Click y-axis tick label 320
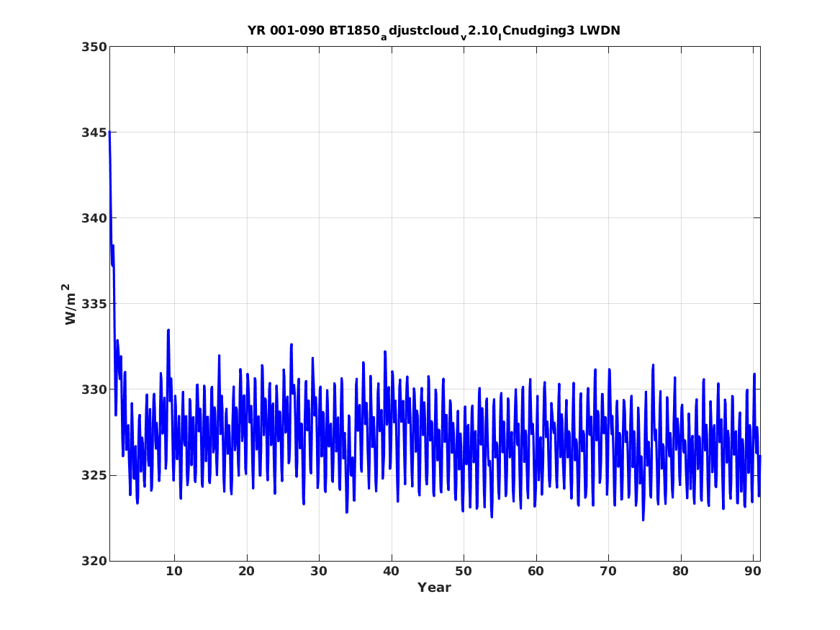Screen dimensions: 840x630 (x=94, y=561)
